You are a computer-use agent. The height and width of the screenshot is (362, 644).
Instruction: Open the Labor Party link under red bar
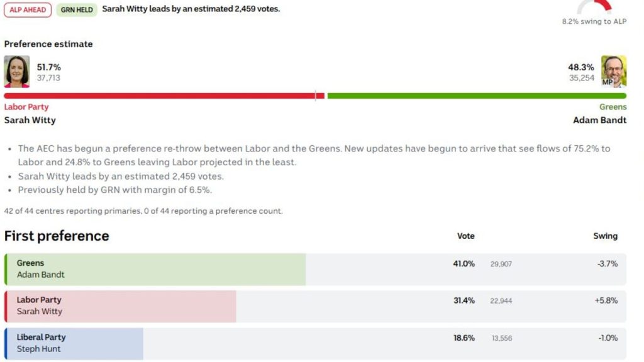pyautogui.click(x=26, y=107)
